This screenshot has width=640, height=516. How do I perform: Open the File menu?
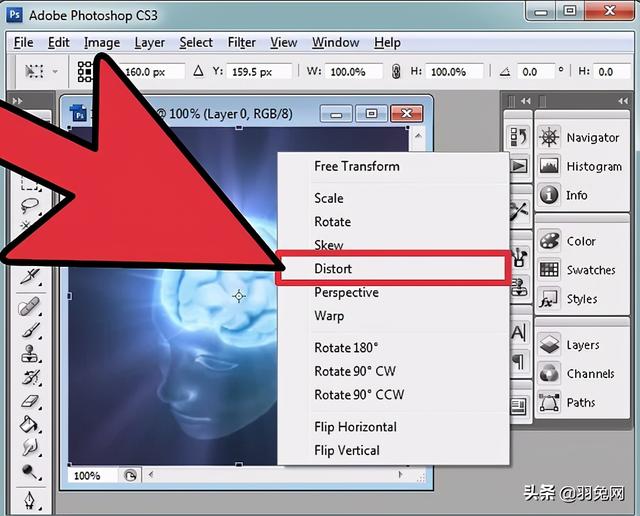tap(24, 42)
